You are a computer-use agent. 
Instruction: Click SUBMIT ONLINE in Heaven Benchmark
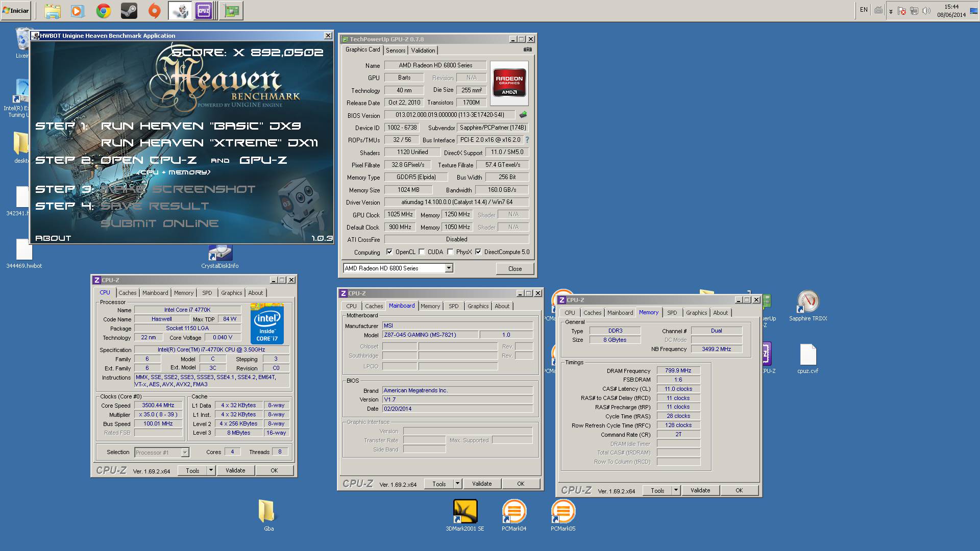coord(160,223)
